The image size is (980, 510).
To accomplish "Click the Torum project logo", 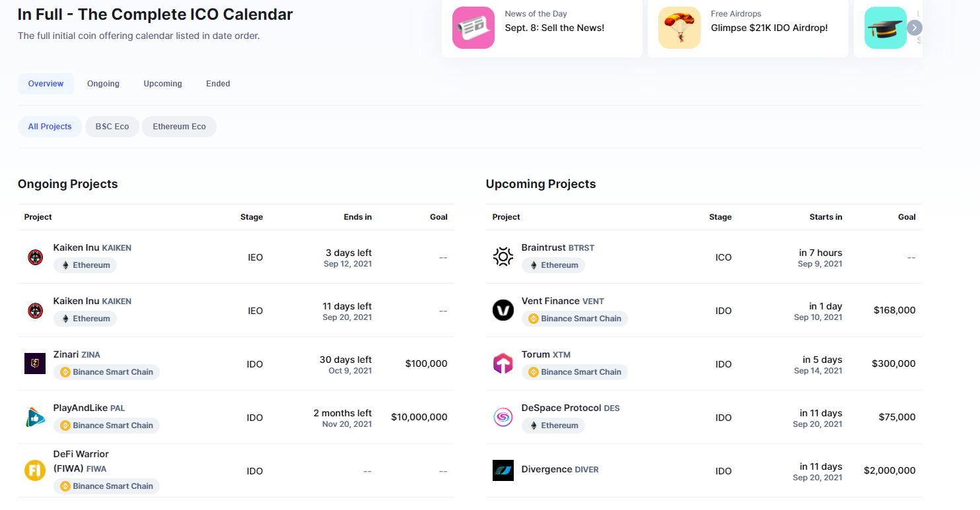I will pos(503,364).
